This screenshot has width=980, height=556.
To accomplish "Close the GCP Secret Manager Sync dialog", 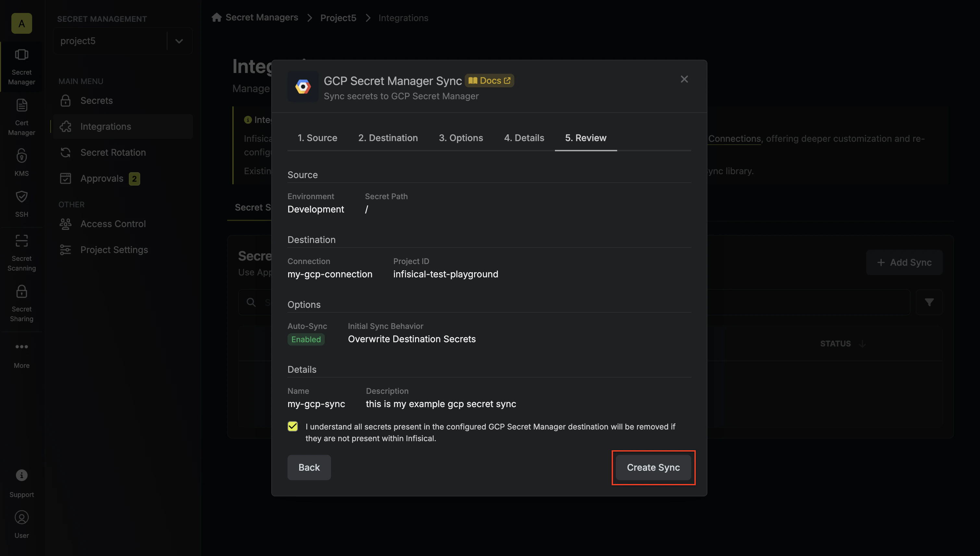I will click(684, 79).
